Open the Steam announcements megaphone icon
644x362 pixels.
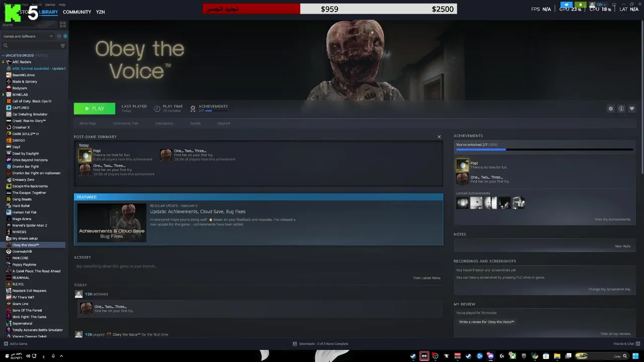(567, 5)
